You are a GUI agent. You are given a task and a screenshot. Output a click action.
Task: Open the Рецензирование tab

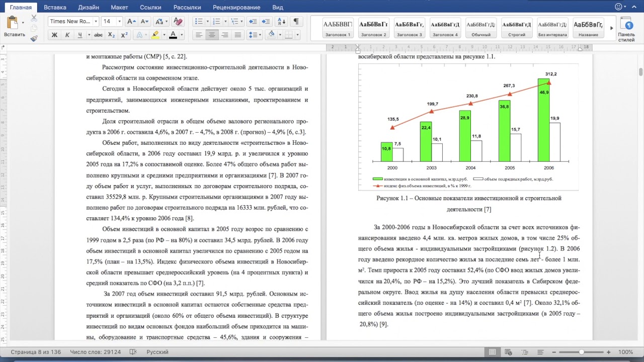click(x=236, y=8)
